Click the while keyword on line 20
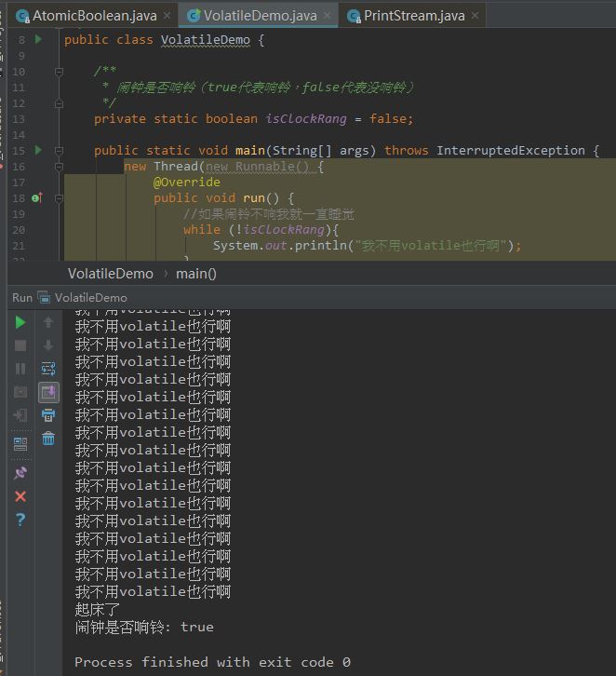616x676 pixels. pyautogui.click(x=202, y=229)
